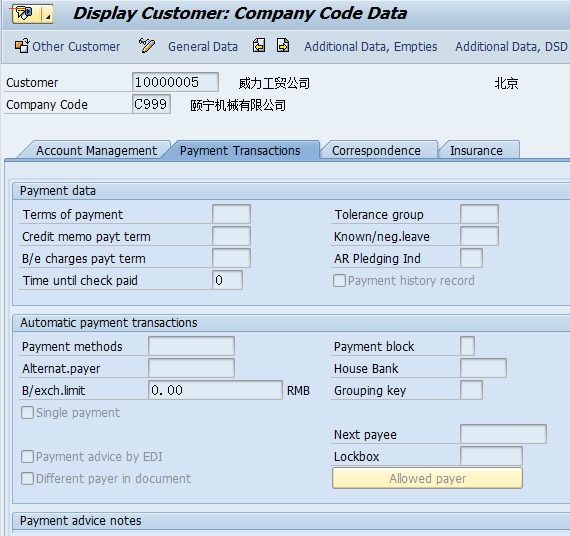Select the Payment methods input field
Viewport: 570px width, 536px height.
point(192,346)
